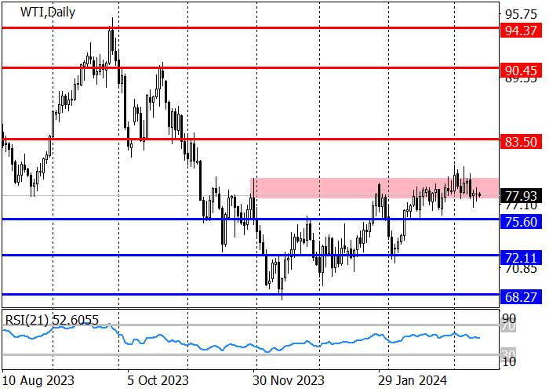This screenshot has height=392, width=549.
Task: Select the 75.60 support price label
Action: 521,222
